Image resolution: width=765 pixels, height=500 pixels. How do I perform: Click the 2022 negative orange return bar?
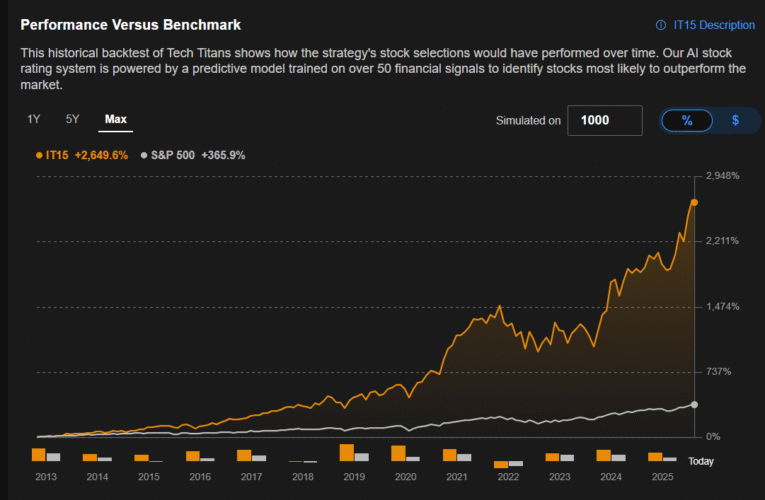pos(501,464)
